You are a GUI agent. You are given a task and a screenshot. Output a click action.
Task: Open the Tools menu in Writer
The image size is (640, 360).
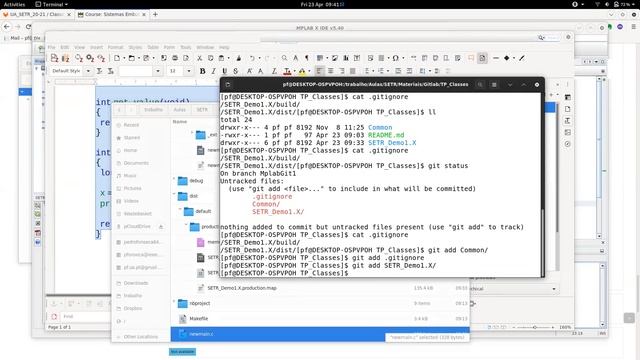click(x=186, y=47)
